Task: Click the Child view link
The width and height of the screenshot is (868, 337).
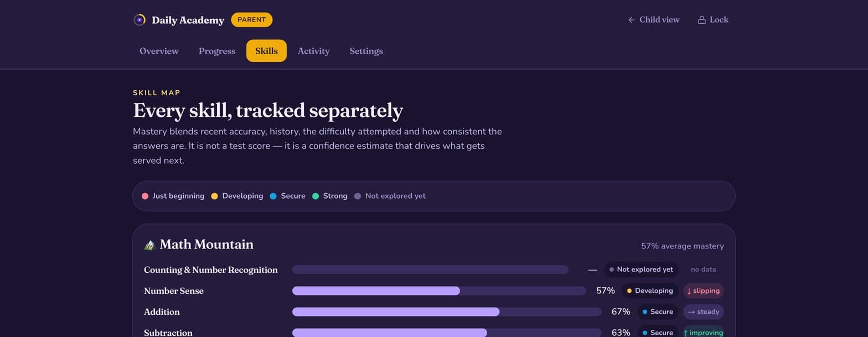Action: (654, 20)
